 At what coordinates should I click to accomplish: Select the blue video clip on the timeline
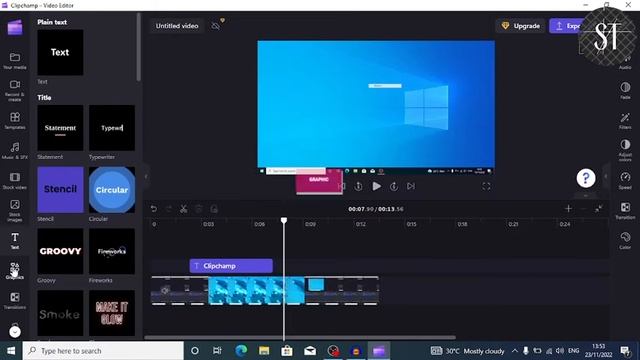tap(256, 291)
